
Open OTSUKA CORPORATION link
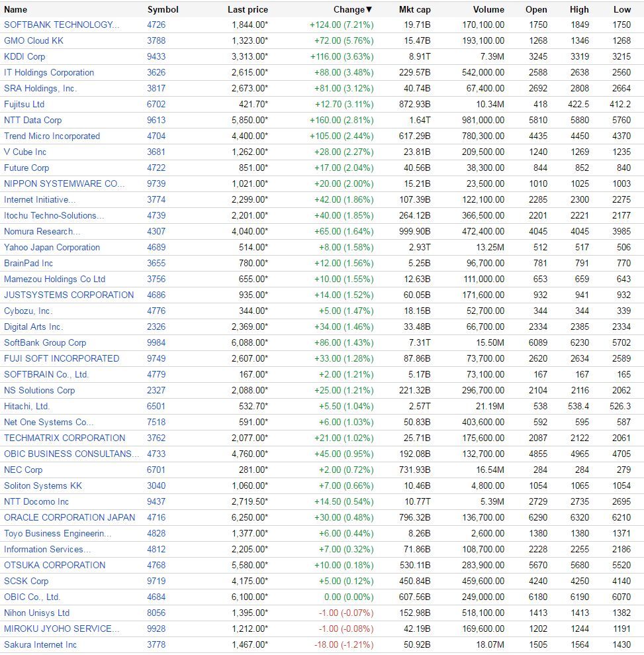[x=55, y=564]
